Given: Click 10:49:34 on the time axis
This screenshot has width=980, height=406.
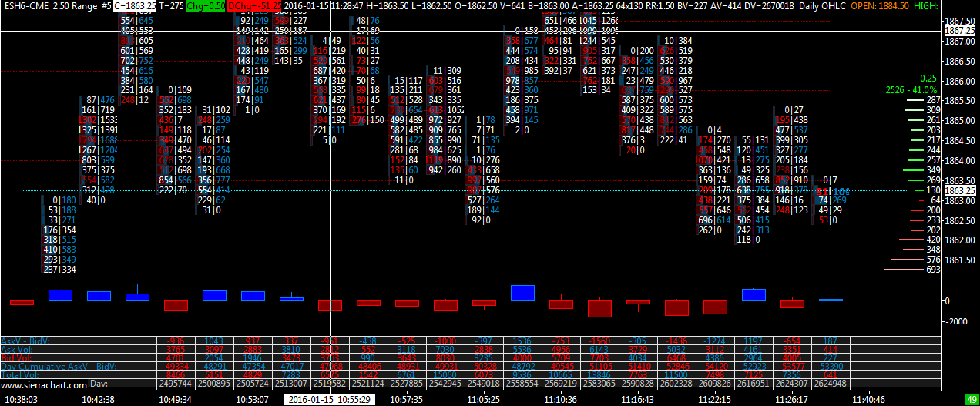Looking at the screenshot, I should [174, 400].
